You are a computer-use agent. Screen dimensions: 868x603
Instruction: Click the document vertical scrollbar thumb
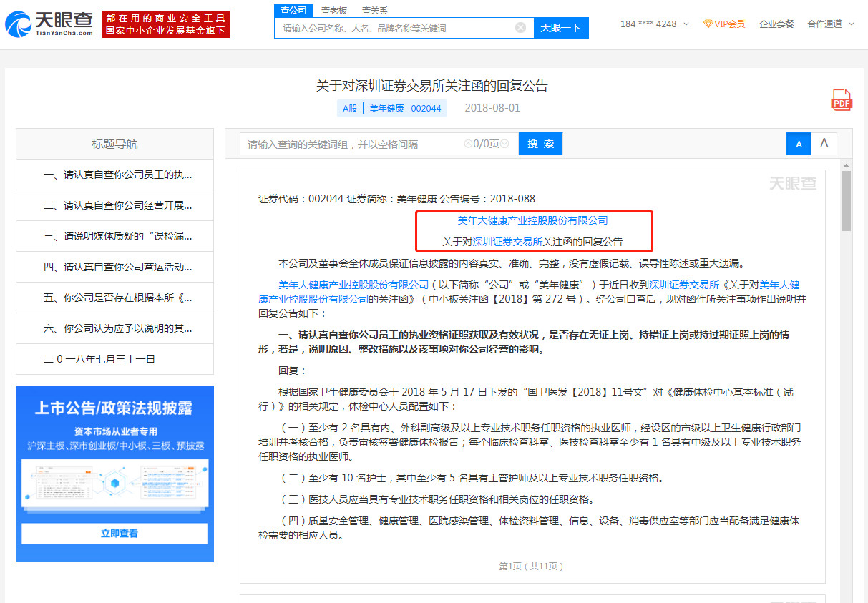(846, 201)
